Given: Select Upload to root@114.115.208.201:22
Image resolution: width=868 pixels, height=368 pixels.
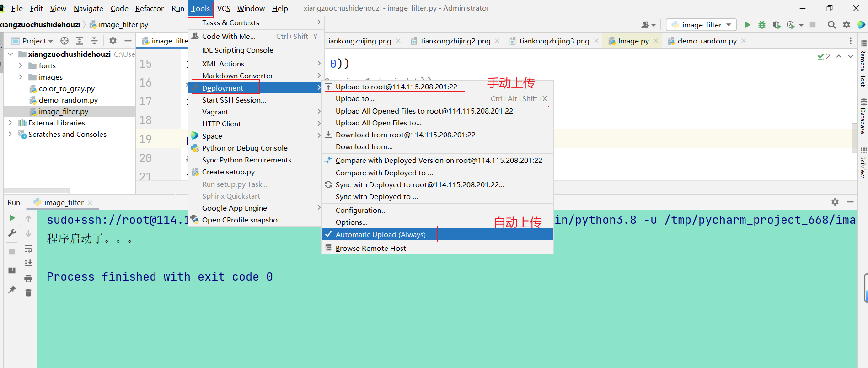Looking at the screenshot, I should pos(438,87).
